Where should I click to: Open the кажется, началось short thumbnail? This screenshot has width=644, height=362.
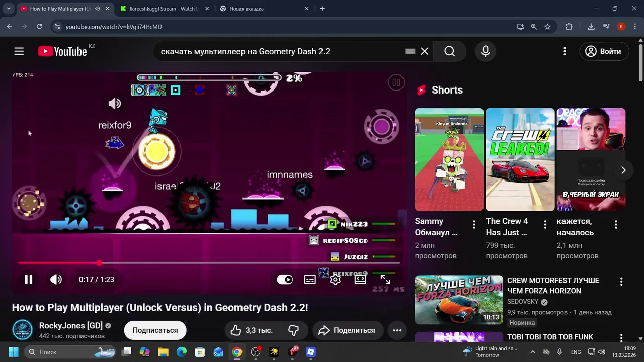tap(591, 159)
